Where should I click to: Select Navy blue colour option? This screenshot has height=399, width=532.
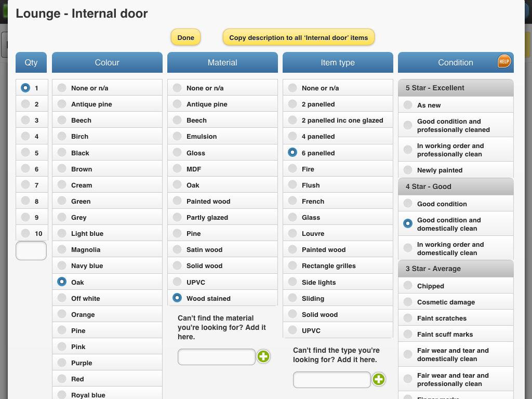[62, 265]
